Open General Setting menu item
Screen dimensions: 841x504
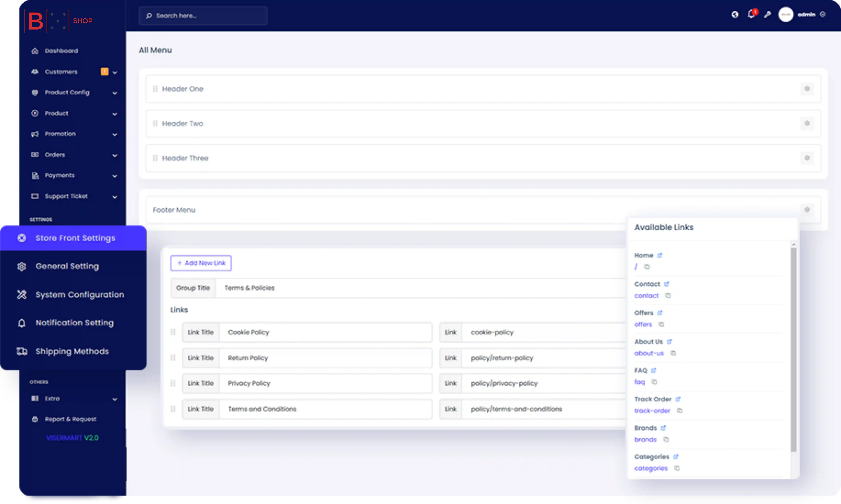67,266
